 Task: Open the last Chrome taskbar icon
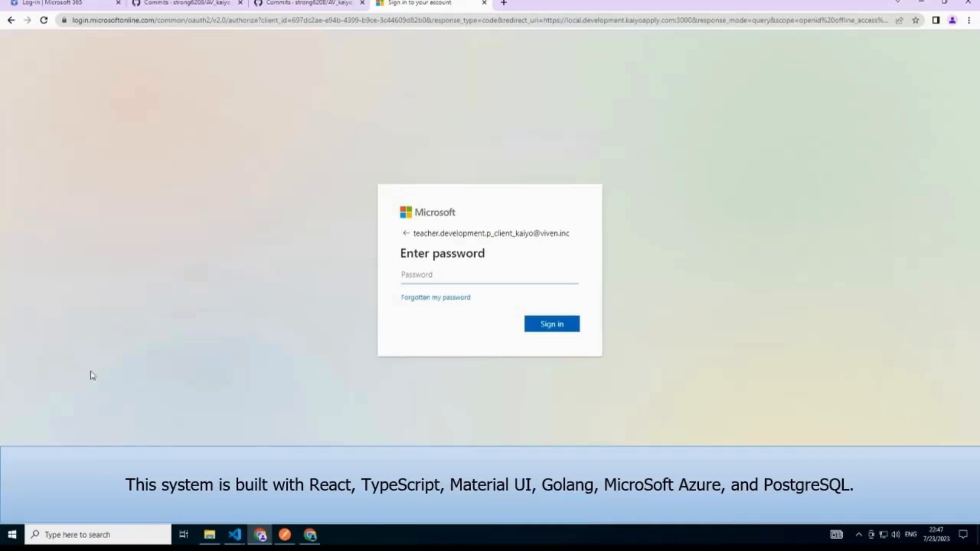point(310,535)
